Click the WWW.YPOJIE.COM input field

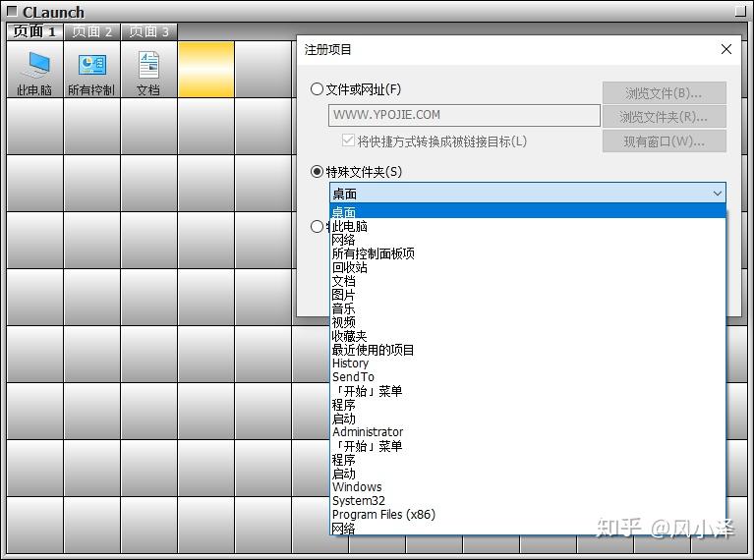(x=464, y=115)
